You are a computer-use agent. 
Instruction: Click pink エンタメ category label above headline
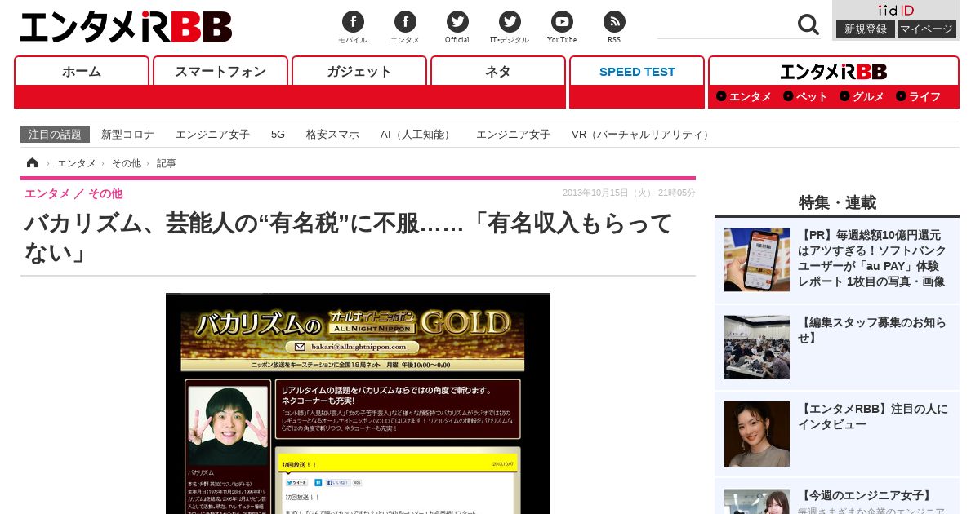click(47, 193)
